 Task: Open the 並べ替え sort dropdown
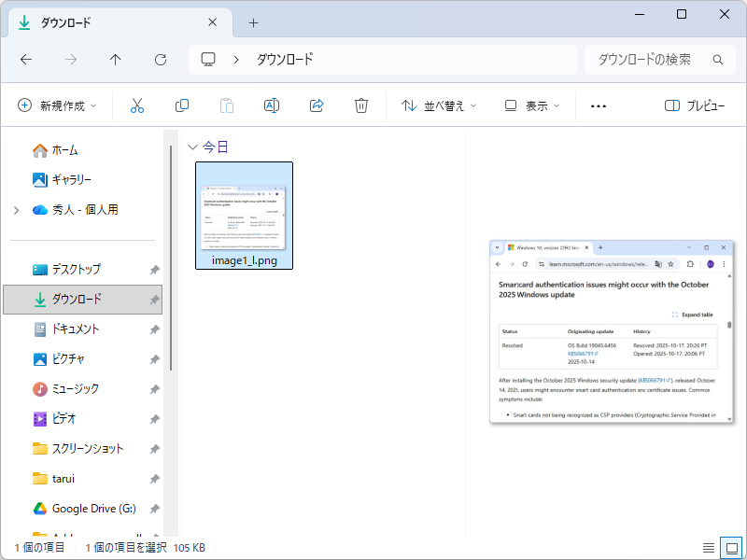[439, 105]
